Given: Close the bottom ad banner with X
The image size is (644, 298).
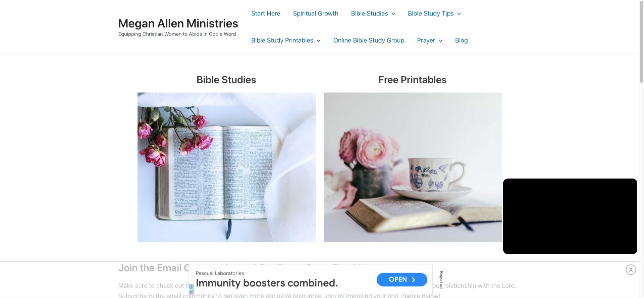Looking at the screenshot, I should click(631, 269).
